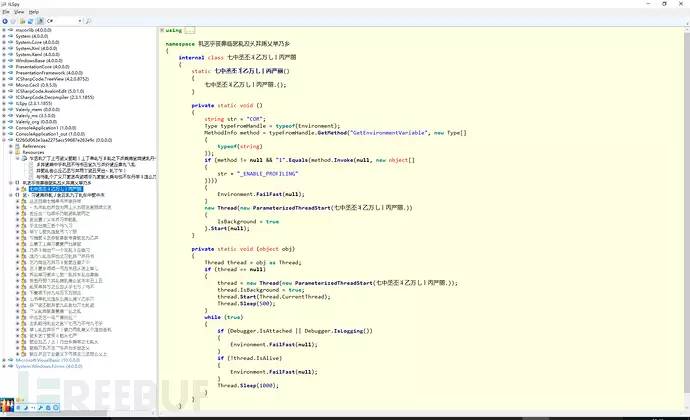Expand the ConsoleApplication1_out assembly node

coord(4,134)
